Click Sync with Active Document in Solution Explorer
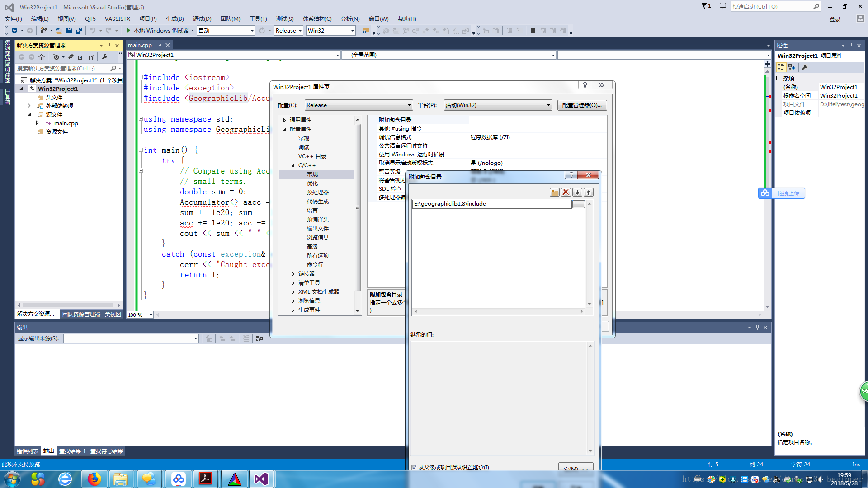 [x=71, y=57]
